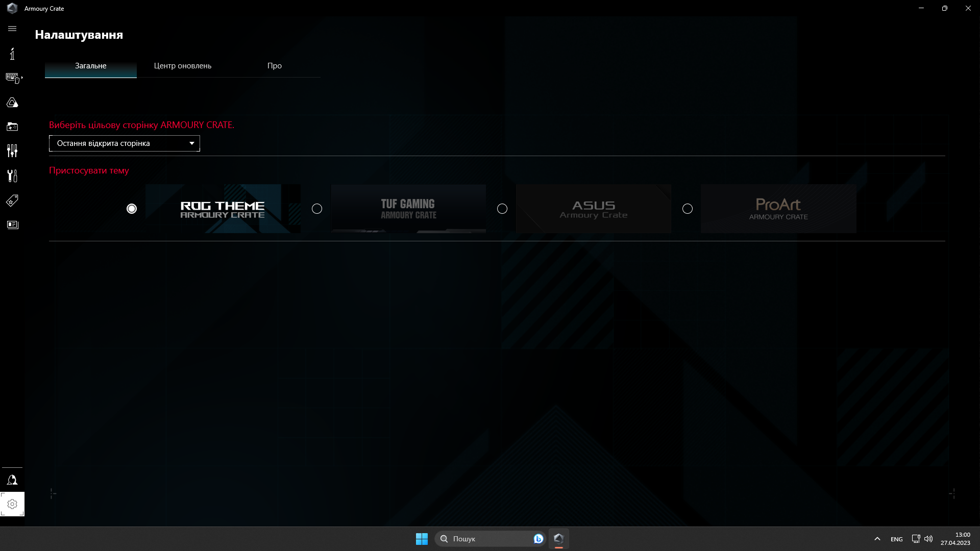Image resolution: width=980 pixels, height=551 pixels.
Task: Select the ASUS Armoury Crate radio button
Action: [x=502, y=209]
